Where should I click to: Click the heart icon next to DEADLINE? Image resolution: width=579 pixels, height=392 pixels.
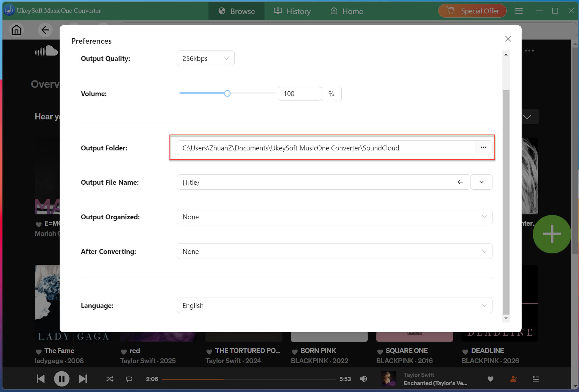pyautogui.click(x=465, y=351)
